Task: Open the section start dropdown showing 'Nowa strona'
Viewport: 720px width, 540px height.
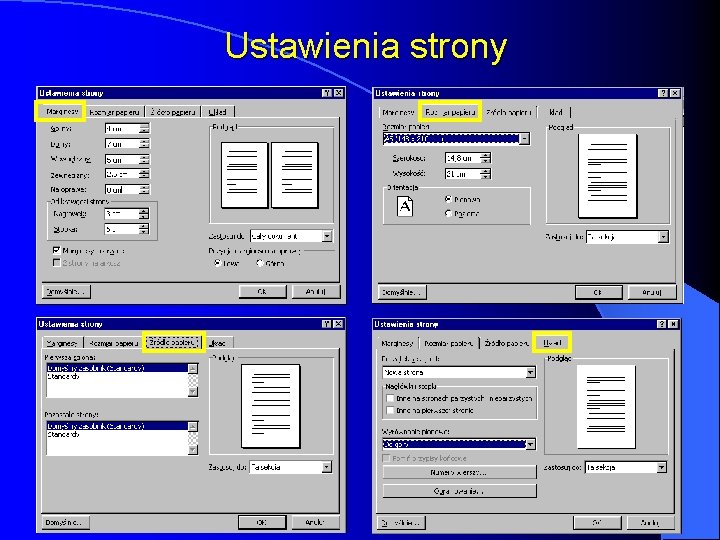Action: [x=531, y=372]
